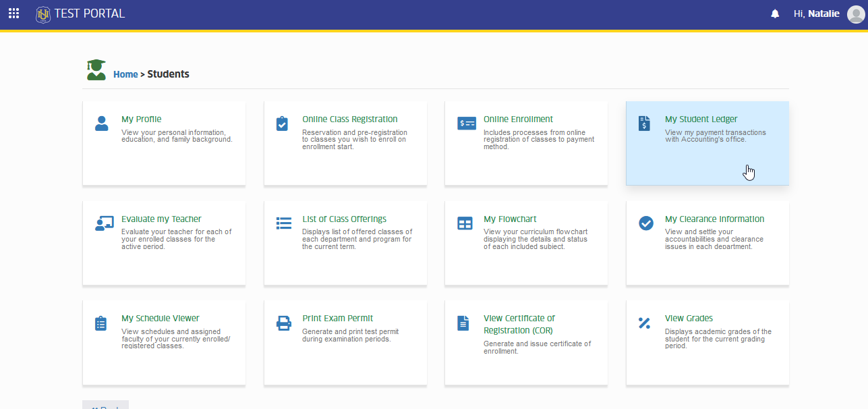Click the Online Enrollment payment icon
Screen dimensions: 868x409
tap(467, 124)
